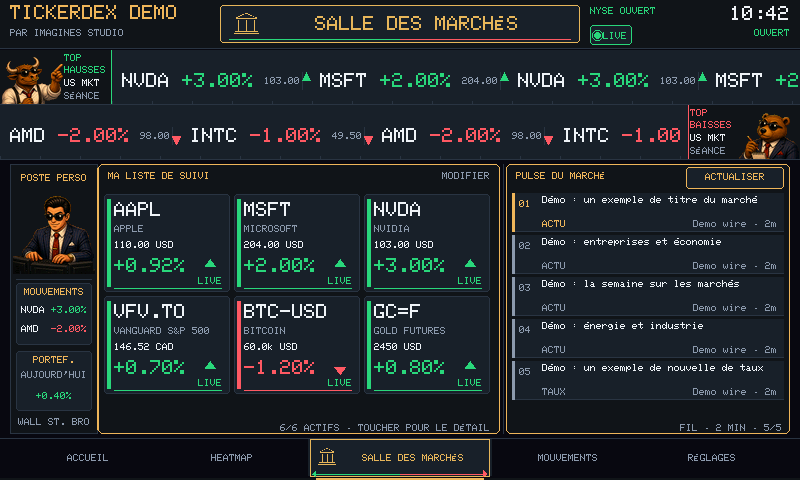Click the TickerDex Demo title

pyautogui.click(x=93, y=12)
